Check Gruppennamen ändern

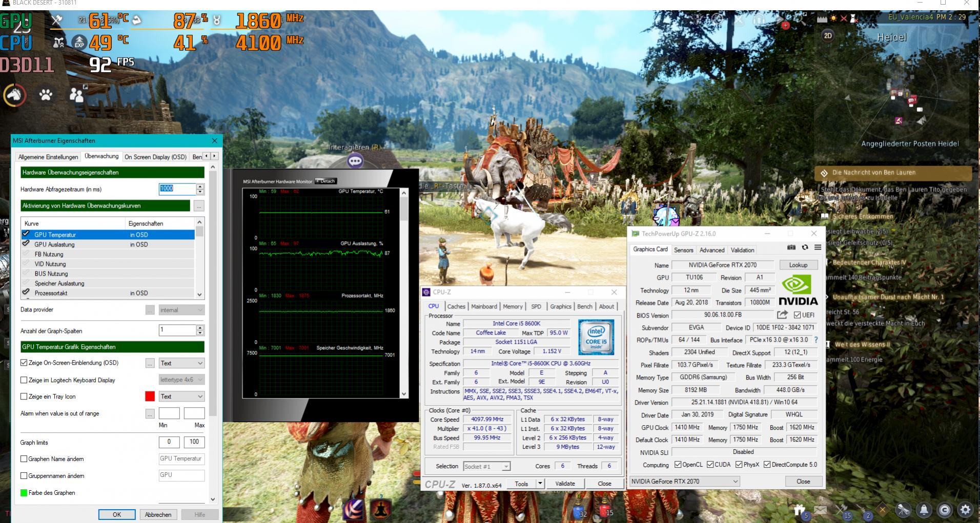click(x=24, y=476)
